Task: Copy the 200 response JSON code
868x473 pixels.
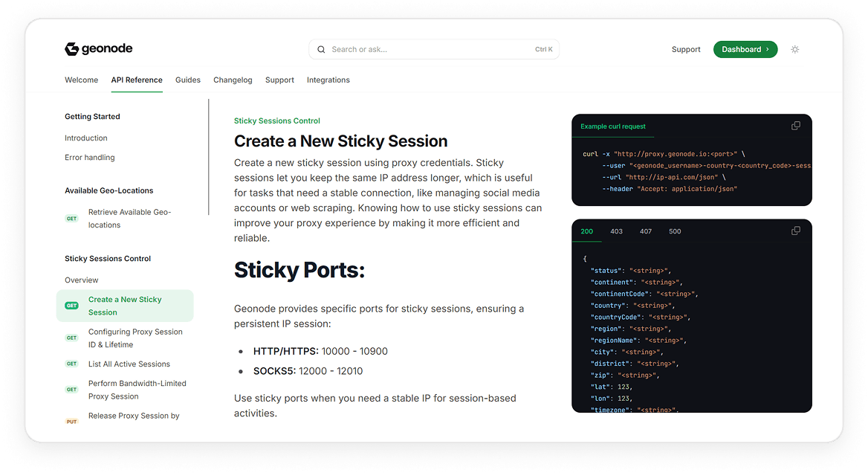Action: click(x=795, y=231)
